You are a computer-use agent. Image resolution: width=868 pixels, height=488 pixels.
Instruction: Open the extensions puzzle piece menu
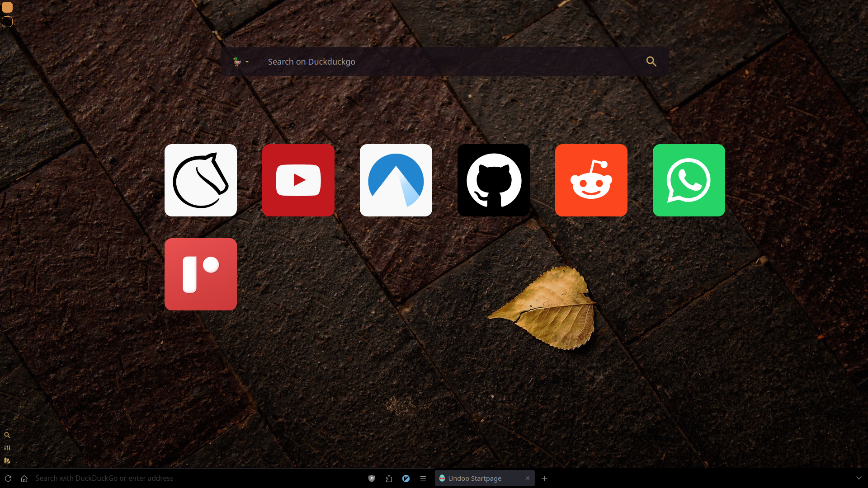pos(389,478)
